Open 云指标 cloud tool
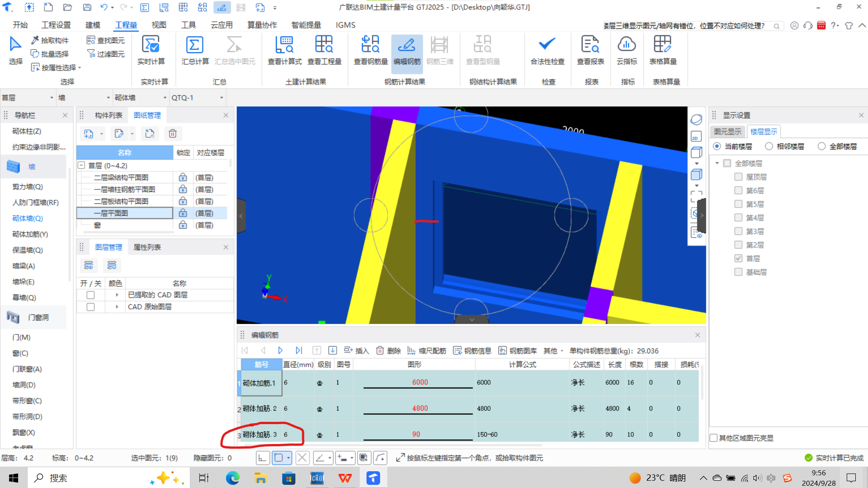This screenshot has width=868, height=488. click(x=627, y=51)
